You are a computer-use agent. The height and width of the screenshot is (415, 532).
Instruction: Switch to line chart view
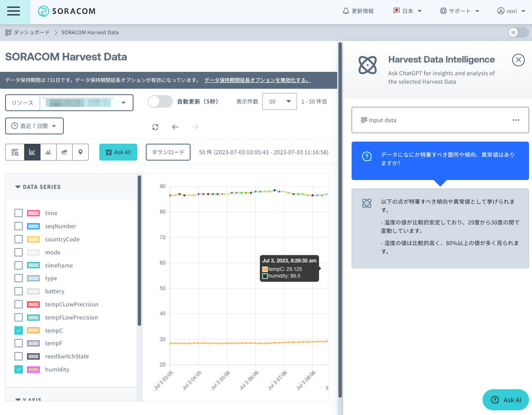pyautogui.click(x=32, y=152)
